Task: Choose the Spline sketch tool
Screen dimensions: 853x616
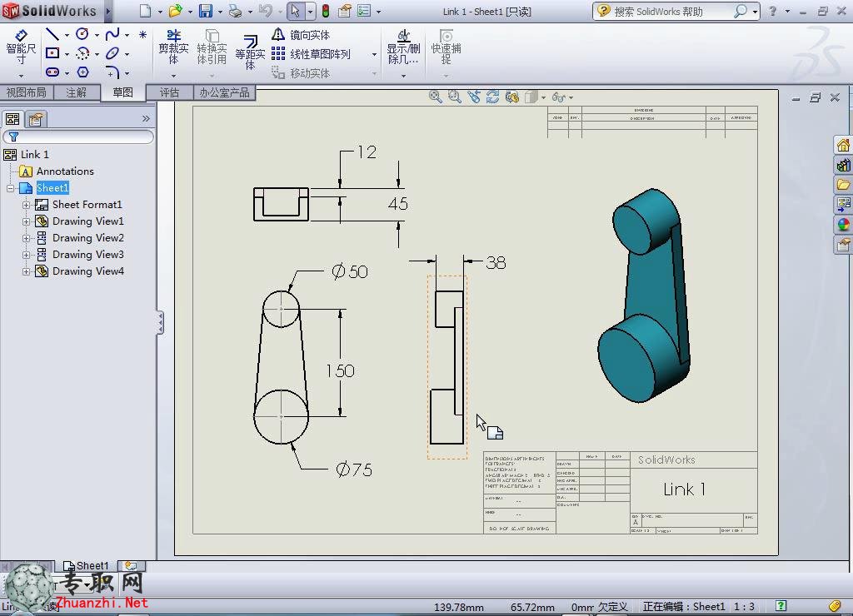Action: pos(112,35)
